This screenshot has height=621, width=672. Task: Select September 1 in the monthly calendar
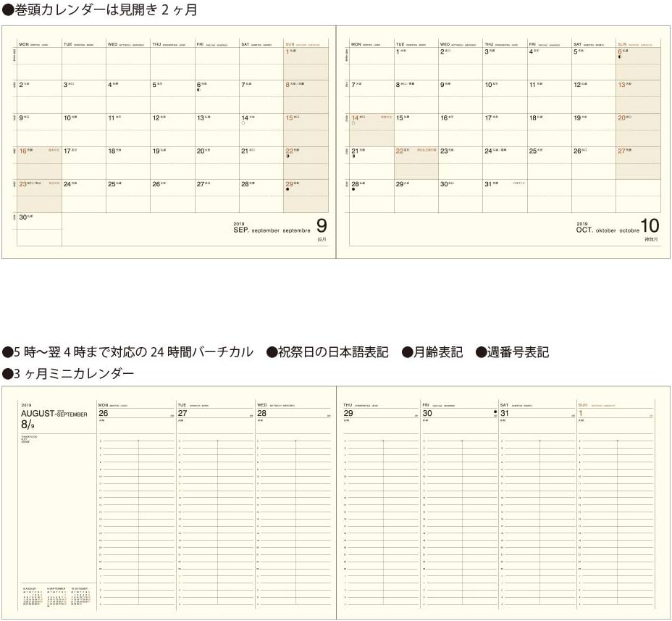coord(306,64)
